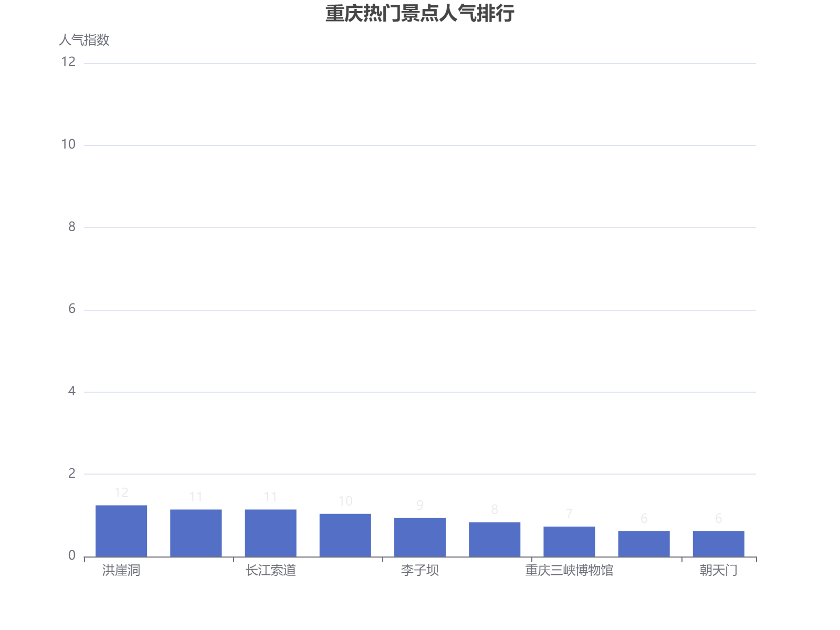This screenshot has height=630, width=840.
Task: Click the y-axis tick labeled 0
Action: 72,554
